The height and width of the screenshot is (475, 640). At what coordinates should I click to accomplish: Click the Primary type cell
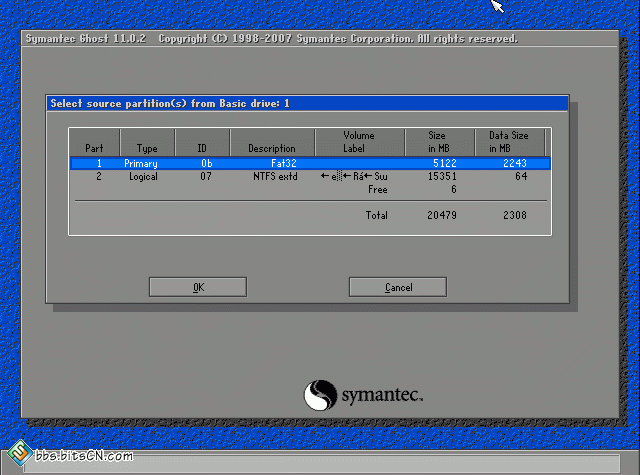[x=141, y=164]
